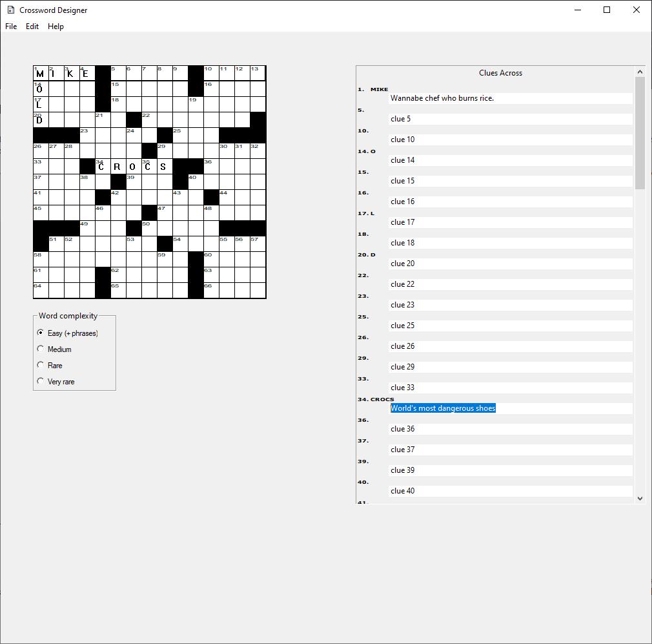This screenshot has height=644, width=652.
Task: Click the 'clue 39' input field
Action: click(x=511, y=470)
